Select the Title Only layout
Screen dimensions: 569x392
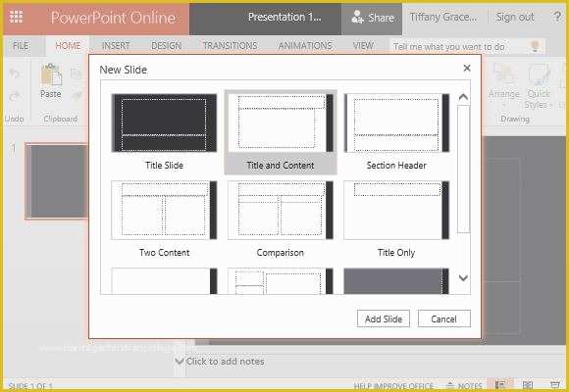point(396,220)
